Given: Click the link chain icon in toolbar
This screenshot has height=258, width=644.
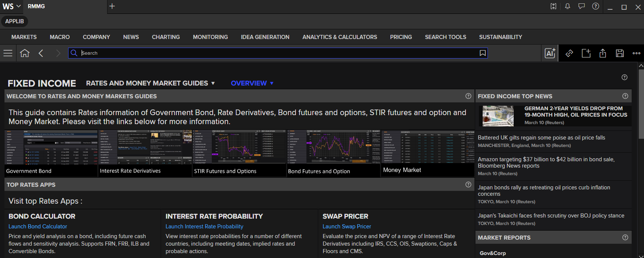Looking at the screenshot, I should 569,53.
